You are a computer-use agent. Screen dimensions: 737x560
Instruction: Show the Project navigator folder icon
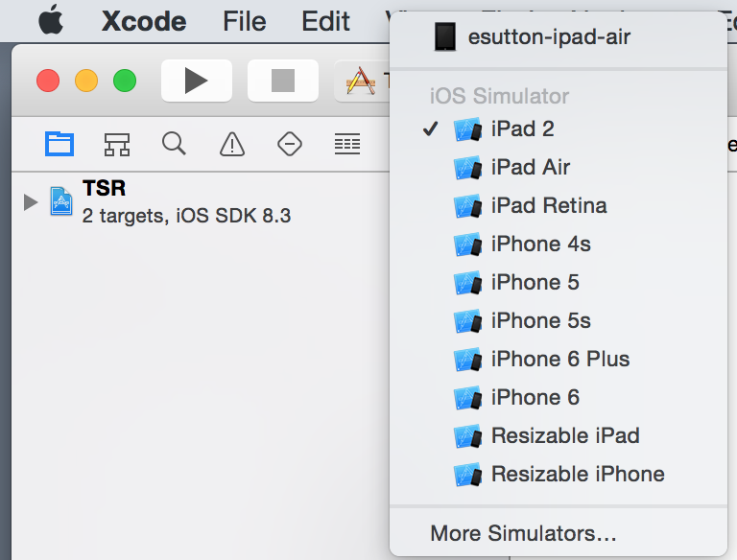(59, 144)
